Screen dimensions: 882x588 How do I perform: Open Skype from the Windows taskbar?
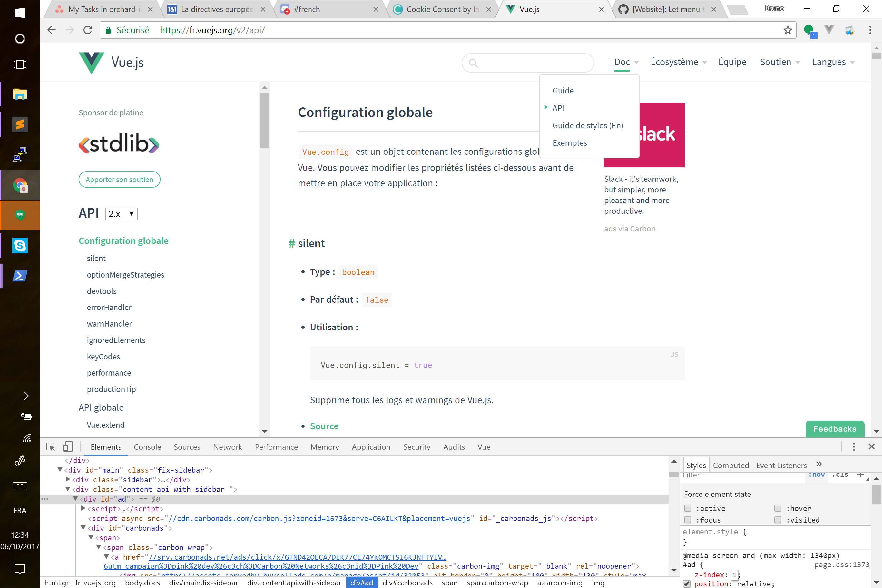20,246
